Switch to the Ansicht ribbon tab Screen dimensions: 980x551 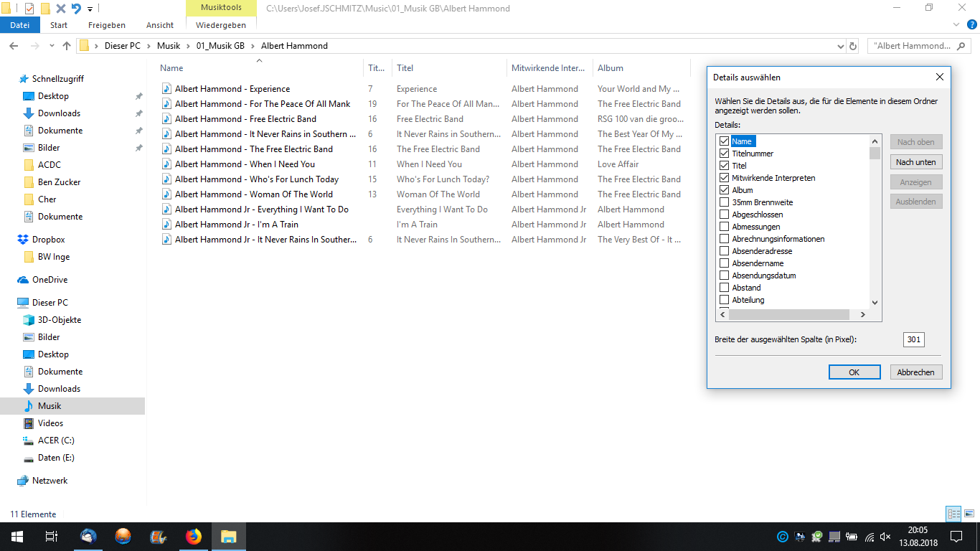(x=160, y=25)
